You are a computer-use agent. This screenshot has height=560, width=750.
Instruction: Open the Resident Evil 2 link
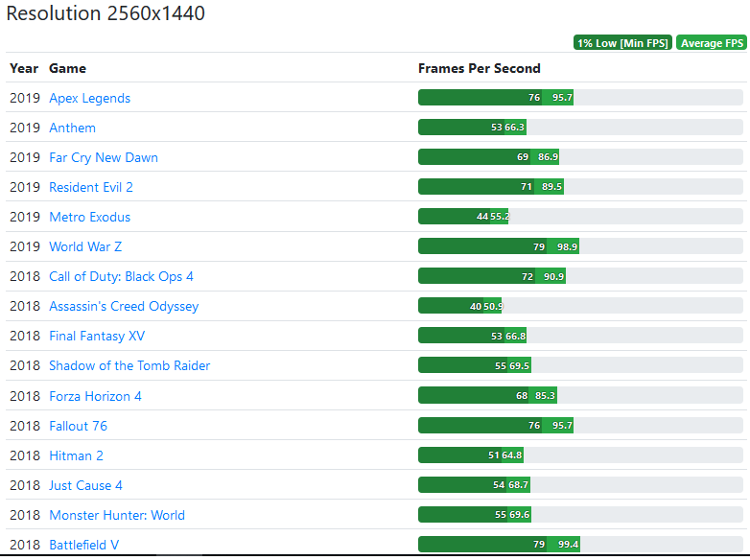pyautogui.click(x=91, y=187)
